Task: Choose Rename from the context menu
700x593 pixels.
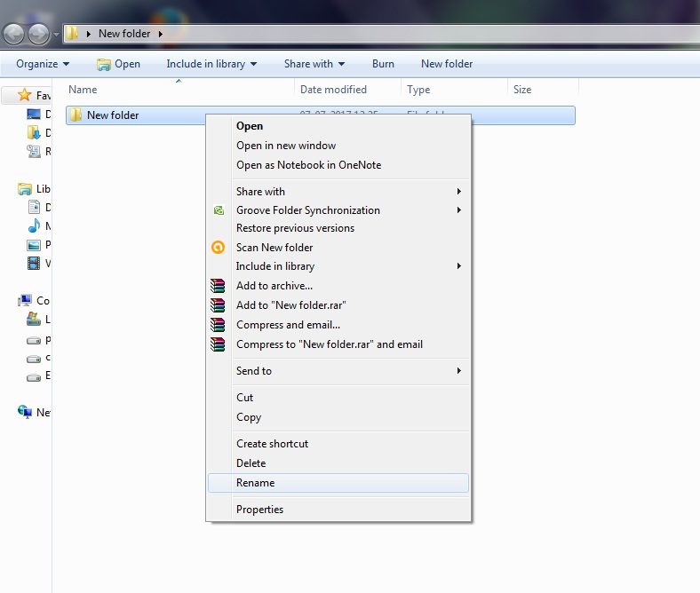Action: (x=256, y=483)
